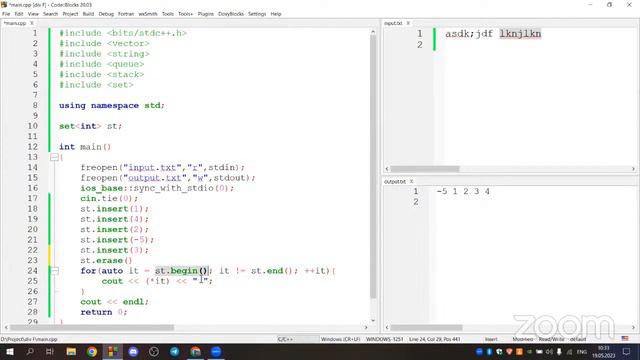Click the scroll-right arrow in output.txt pane

click(x=633, y=327)
